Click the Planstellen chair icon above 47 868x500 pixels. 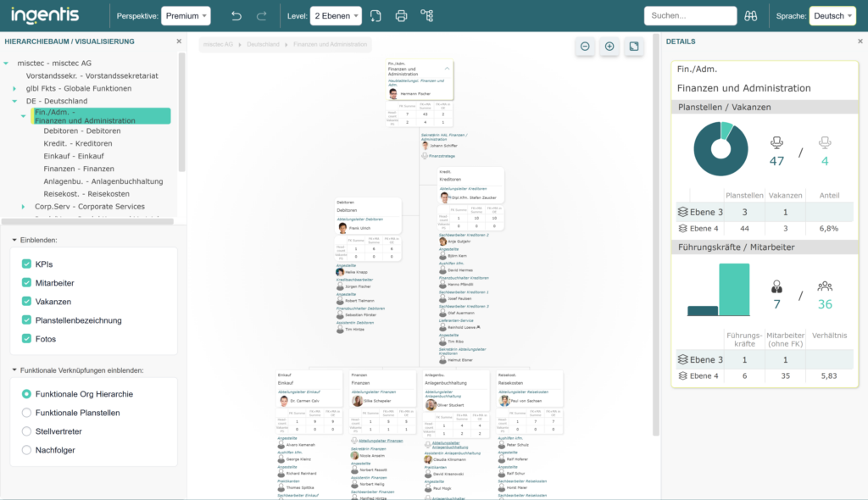[776, 143]
